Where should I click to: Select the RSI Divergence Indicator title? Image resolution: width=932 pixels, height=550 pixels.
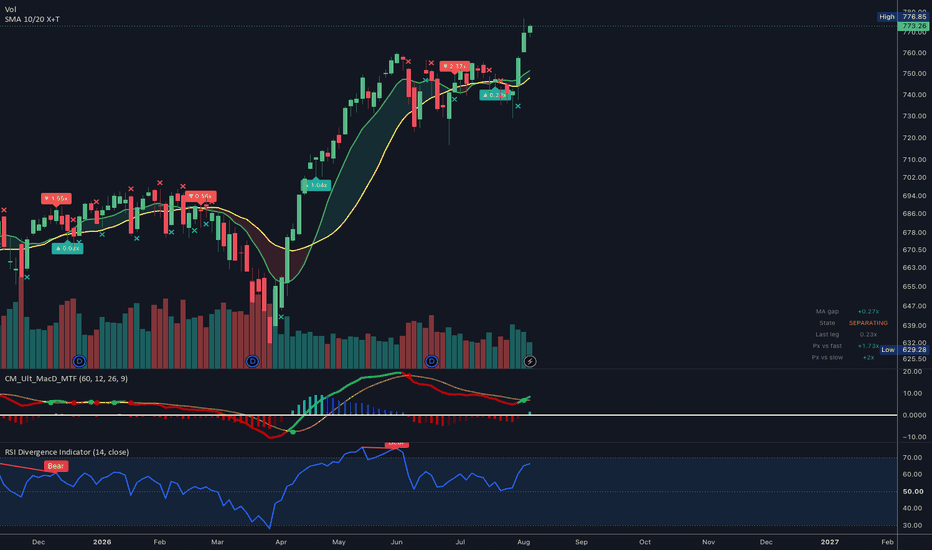pos(67,452)
